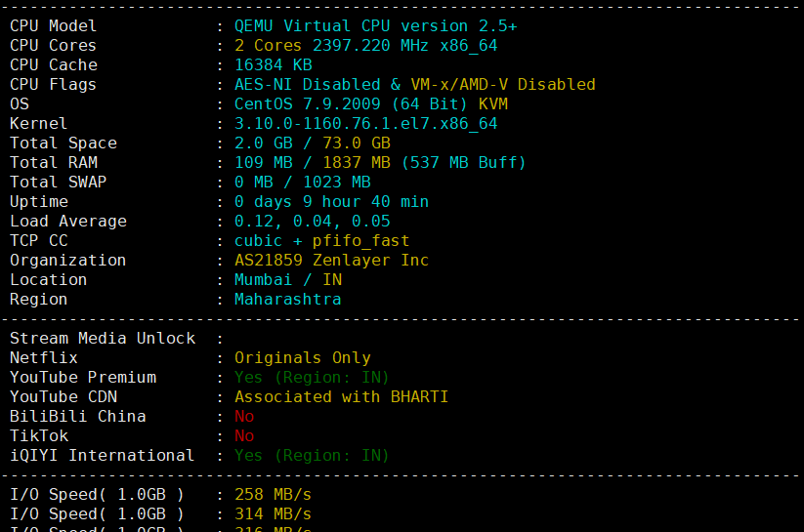Viewport: 804px width, 532px height.
Task: Click the uptime '0 days 9 hour 40 min'
Action: click(x=331, y=201)
